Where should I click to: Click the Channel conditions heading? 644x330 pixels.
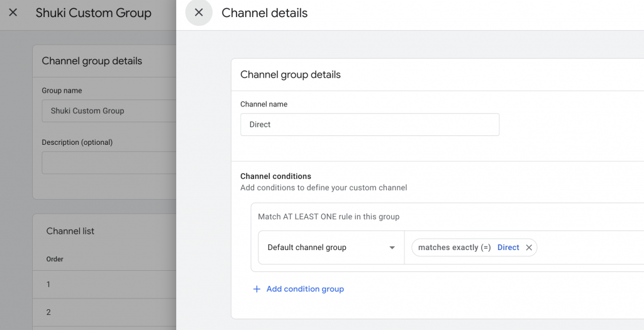tap(275, 176)
